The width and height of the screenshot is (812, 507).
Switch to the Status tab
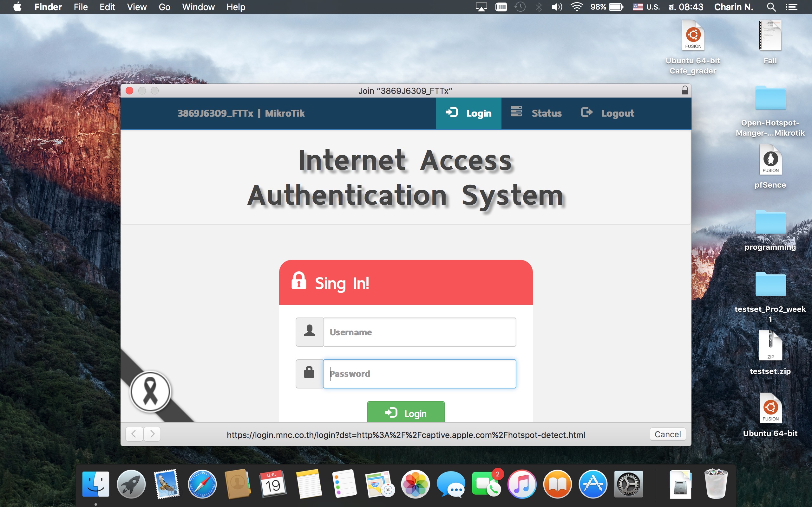coord(536,113)
